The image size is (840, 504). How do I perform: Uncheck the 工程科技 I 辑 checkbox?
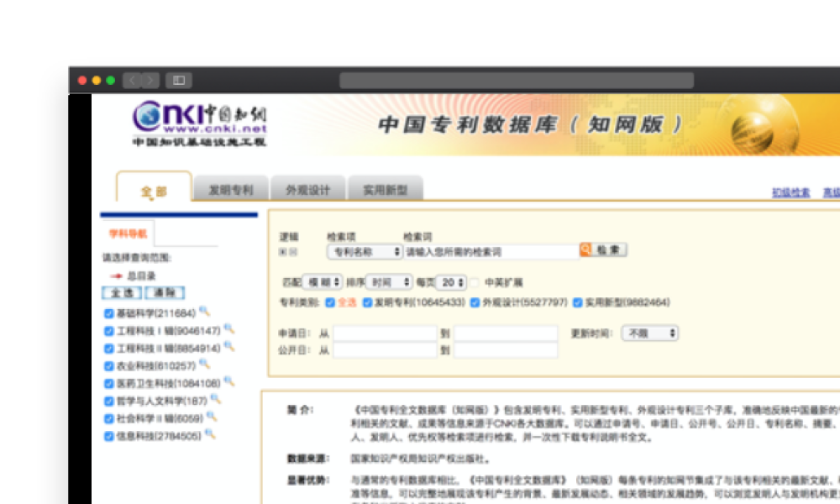pos(108,331)
